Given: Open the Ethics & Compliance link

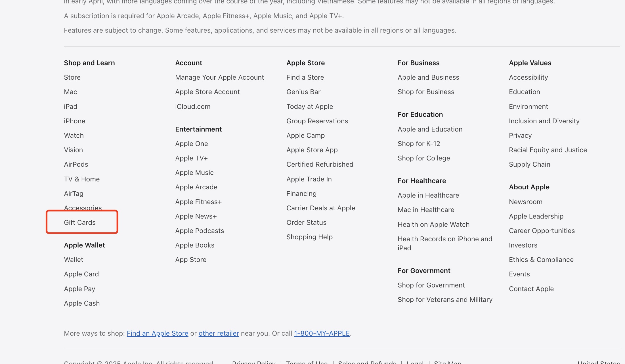Looking at the screenshot, I should (541, 259).
